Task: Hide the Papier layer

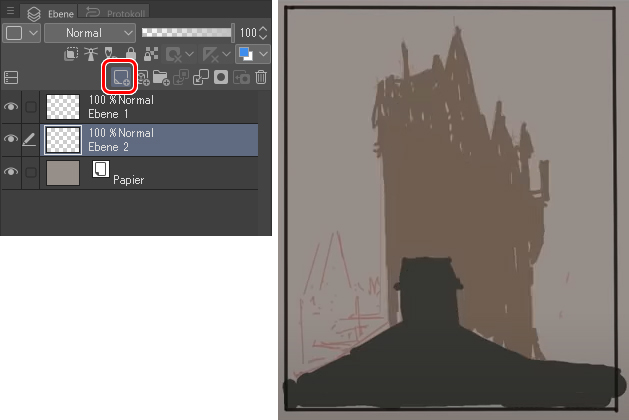Action: coord(12,173)
